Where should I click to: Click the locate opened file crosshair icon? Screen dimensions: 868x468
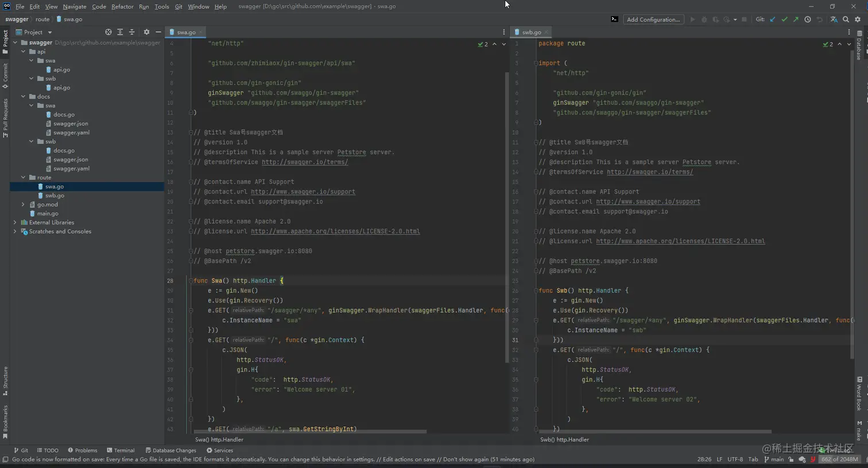point(108,32)
